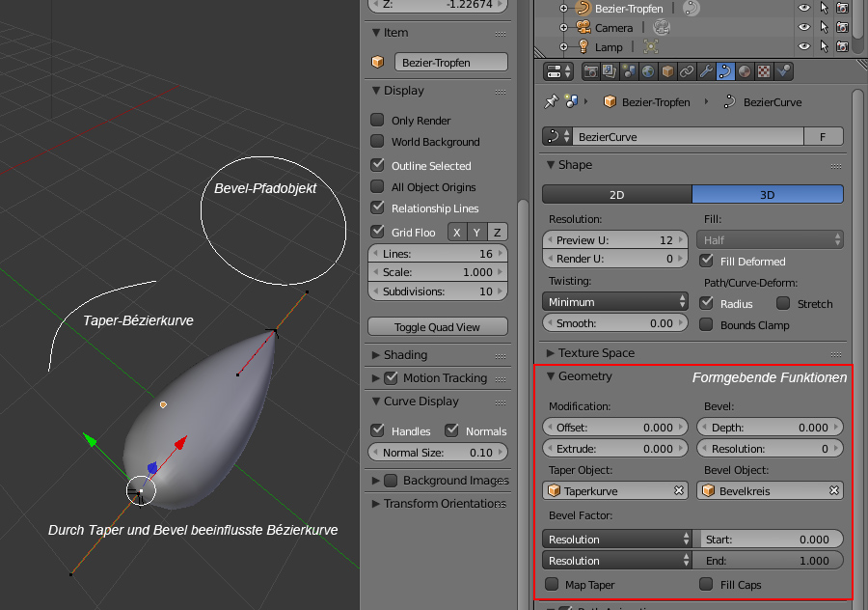
Task: Select the 3D shape option
Action: [768, 194]
